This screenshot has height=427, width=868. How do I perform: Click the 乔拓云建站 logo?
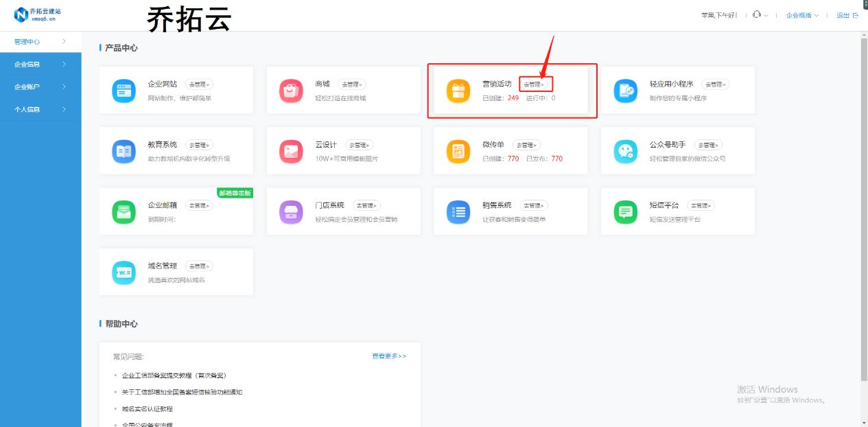[x=38, y=15]
